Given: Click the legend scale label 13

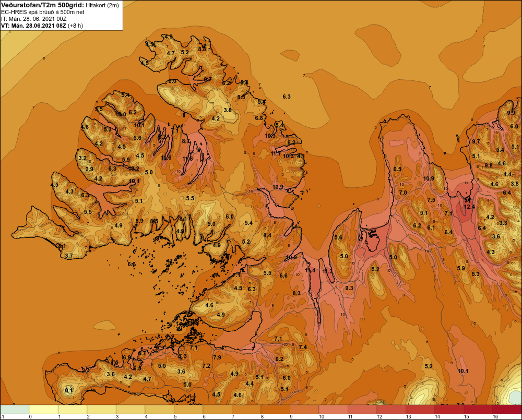Looking at the screenshot, I should tap(409, 417).
